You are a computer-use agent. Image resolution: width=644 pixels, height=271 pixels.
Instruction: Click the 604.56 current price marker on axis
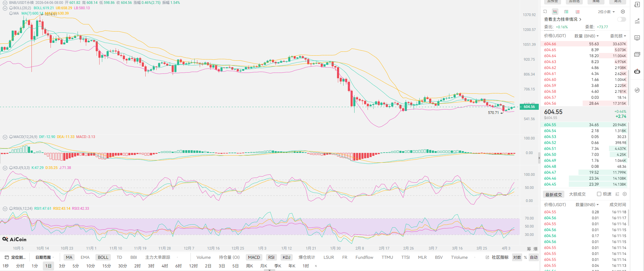(529, 107)
